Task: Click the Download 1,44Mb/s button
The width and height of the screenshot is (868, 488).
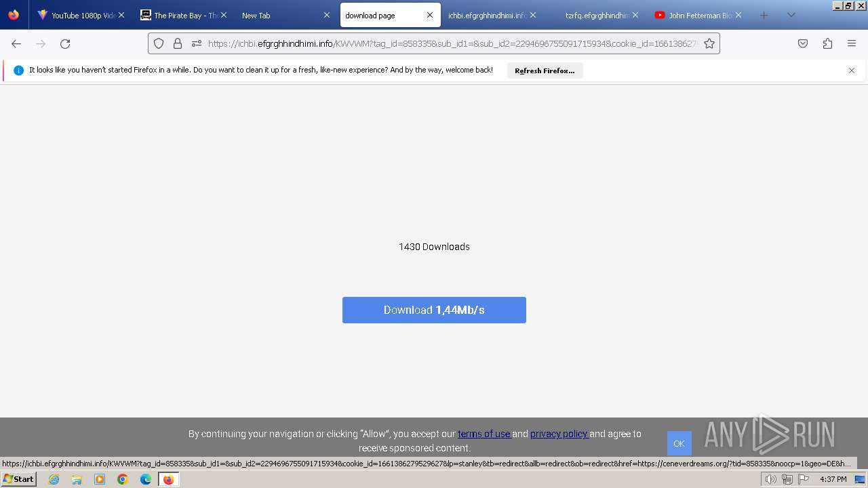Action: 434,310
